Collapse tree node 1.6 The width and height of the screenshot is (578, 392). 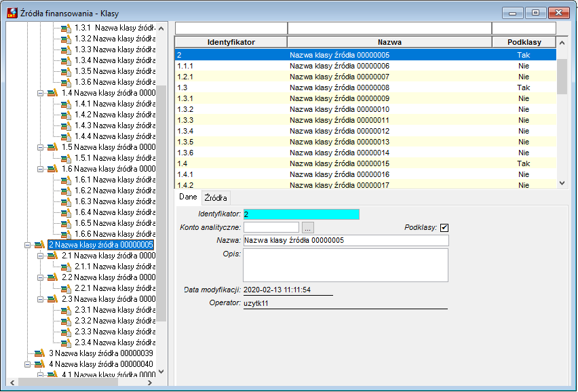pos(40,169)
